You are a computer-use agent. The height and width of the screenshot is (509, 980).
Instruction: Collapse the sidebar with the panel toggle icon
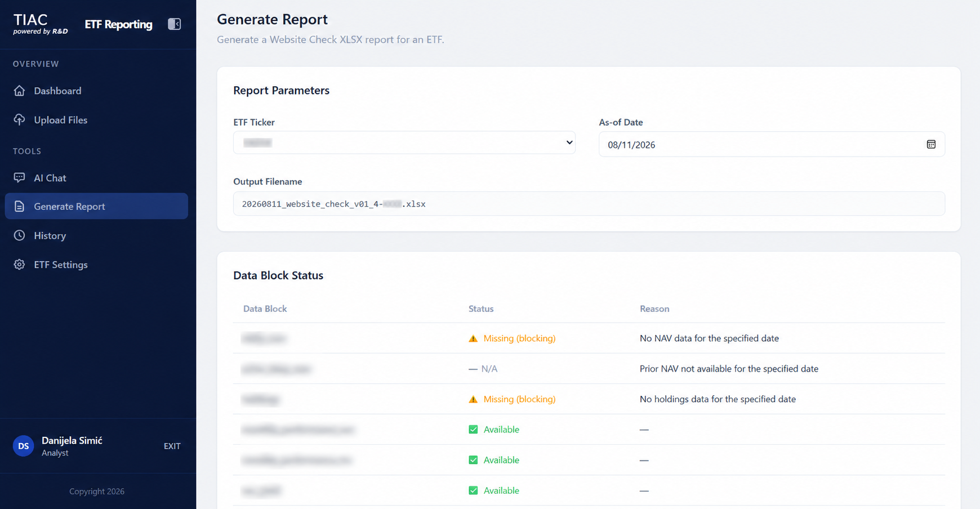click(174, 24)
